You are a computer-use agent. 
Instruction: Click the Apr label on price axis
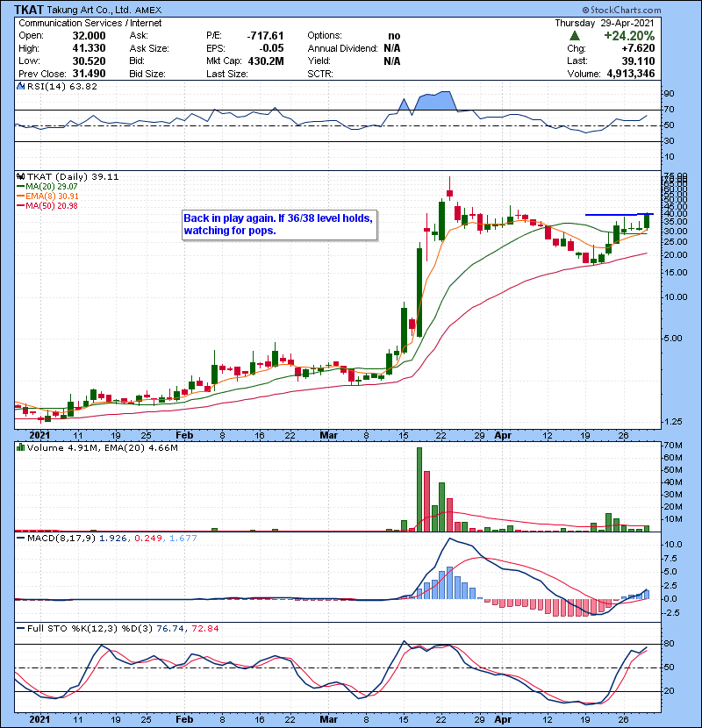coord(503,435)
